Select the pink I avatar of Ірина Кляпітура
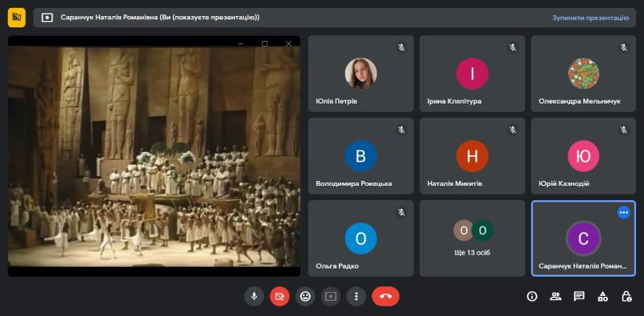Screen dimensions: 644x316 (x=472, y=73)
